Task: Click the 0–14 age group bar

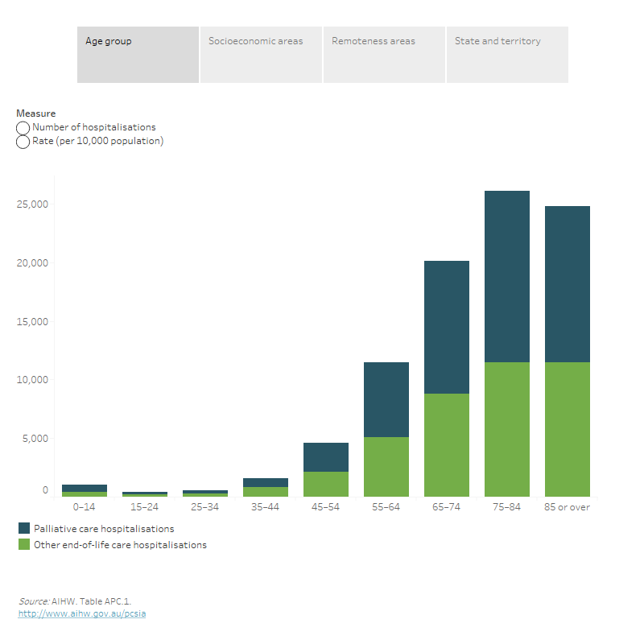Action: pyautogui.click(x=85, y=490)
